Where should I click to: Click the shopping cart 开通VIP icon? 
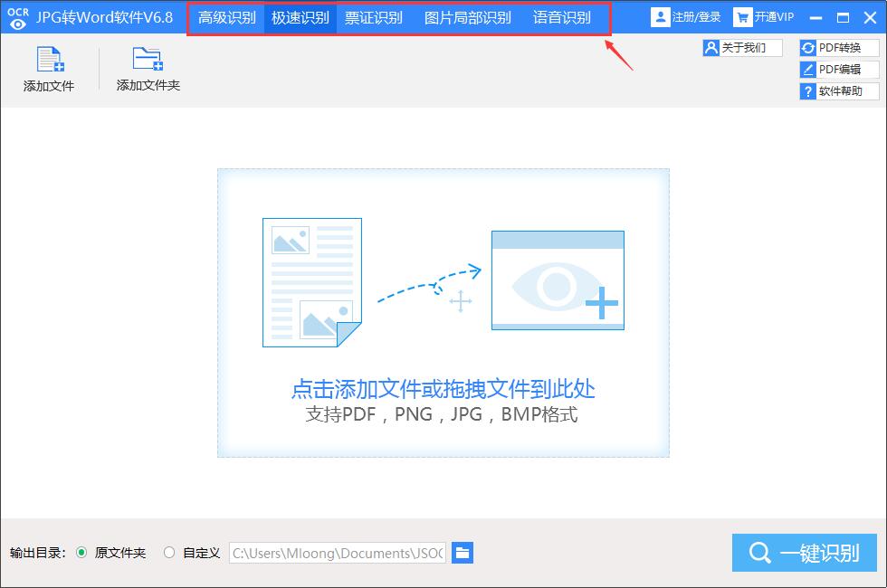click(743, 17)
